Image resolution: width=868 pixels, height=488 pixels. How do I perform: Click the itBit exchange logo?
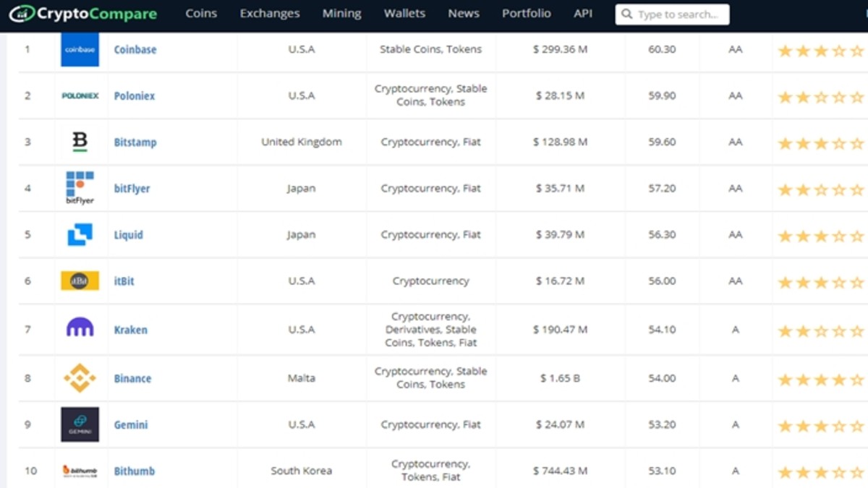pos(80,281)
